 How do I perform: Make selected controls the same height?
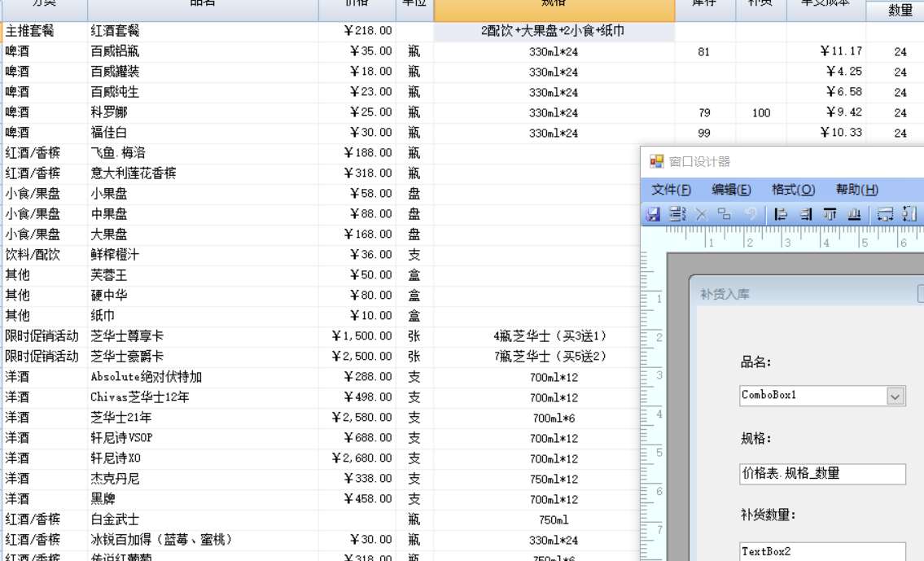click(x=909, y=214)
